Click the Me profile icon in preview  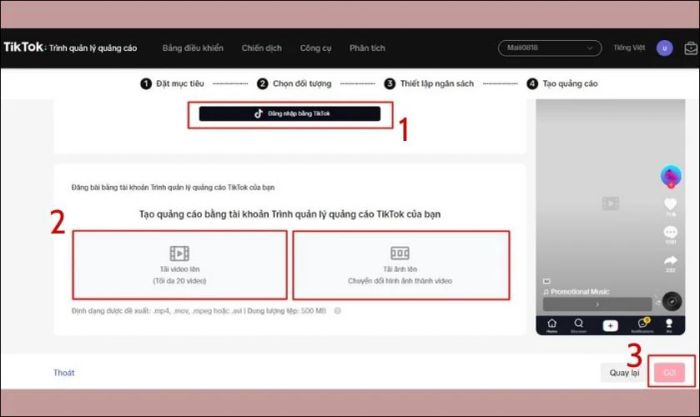click(x=669, y=325)
